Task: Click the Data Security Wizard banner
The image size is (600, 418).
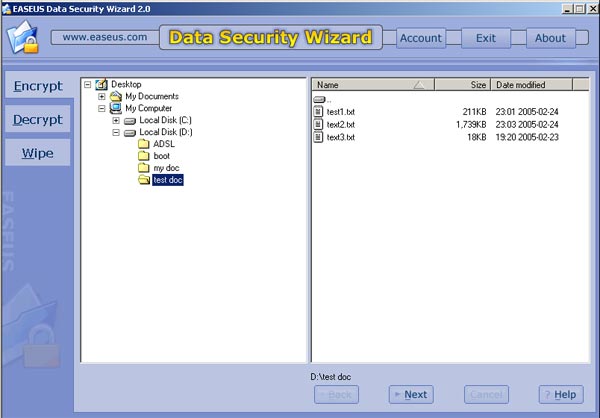Action: (x=271, y=38)
